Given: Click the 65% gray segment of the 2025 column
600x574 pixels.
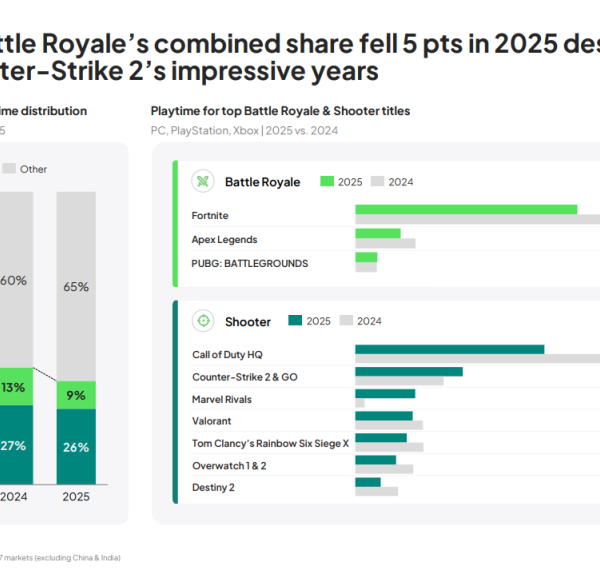Looking at the screenshot, I should pyautogui.click(x=76, y=286).
